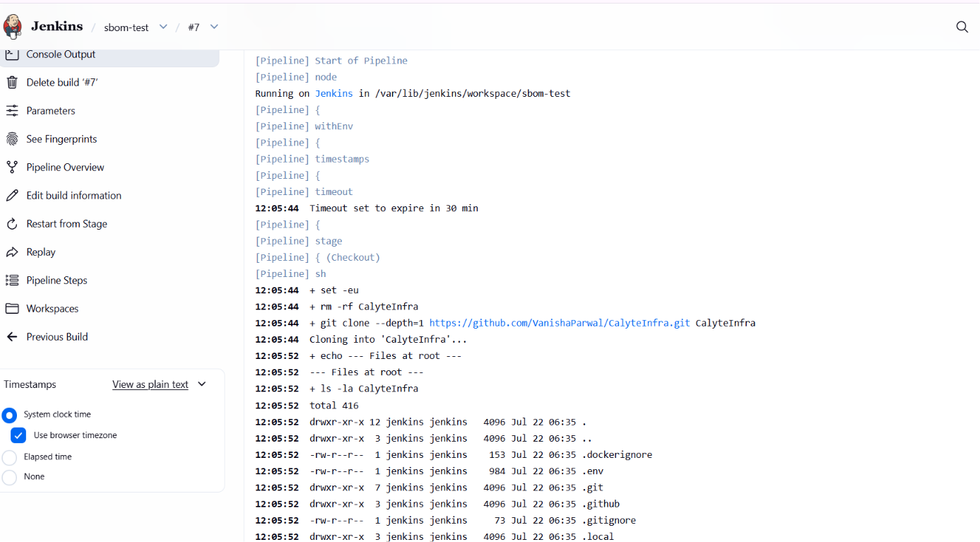Click the .github directory listing row
Viewport: 980px width, 542px height.
437,504
